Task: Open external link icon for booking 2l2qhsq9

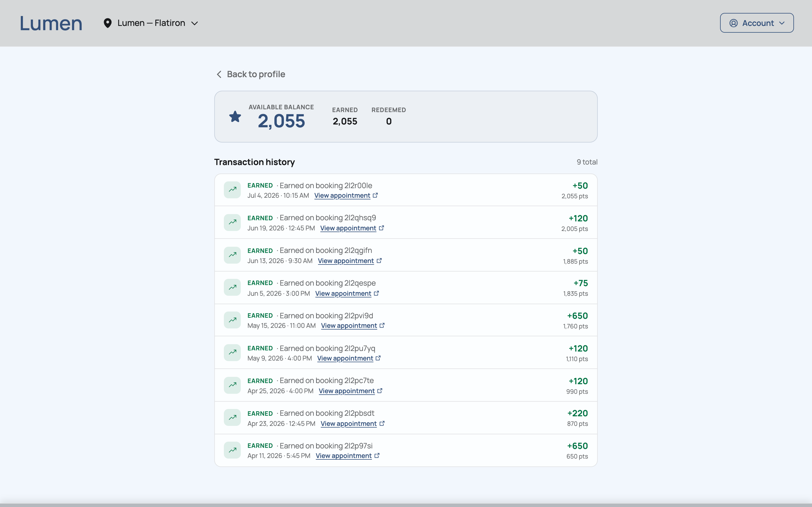Action: coord(381,228)
